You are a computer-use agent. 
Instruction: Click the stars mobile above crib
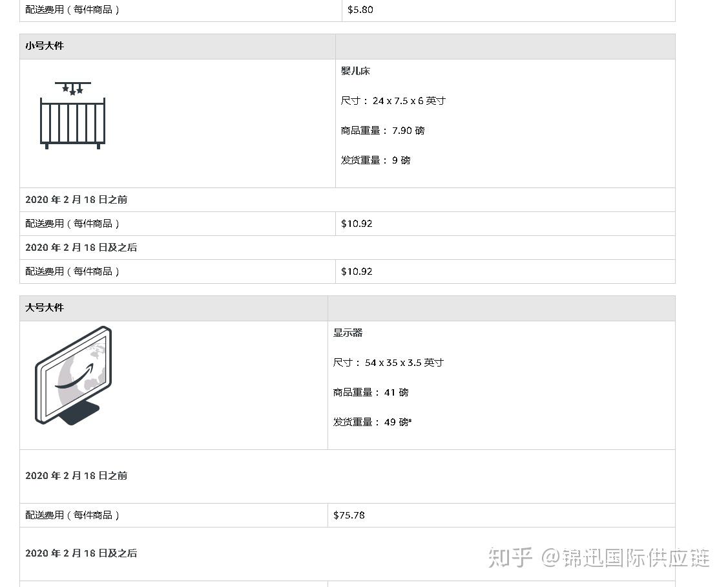click(73, 89)
